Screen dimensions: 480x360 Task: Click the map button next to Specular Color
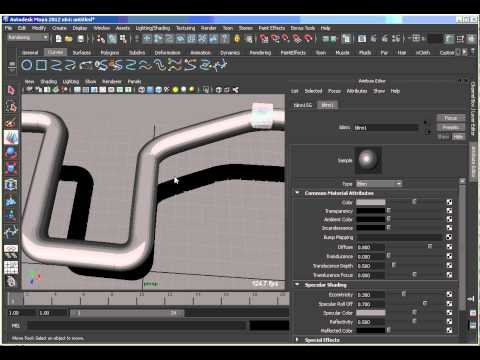click(449, 313)
